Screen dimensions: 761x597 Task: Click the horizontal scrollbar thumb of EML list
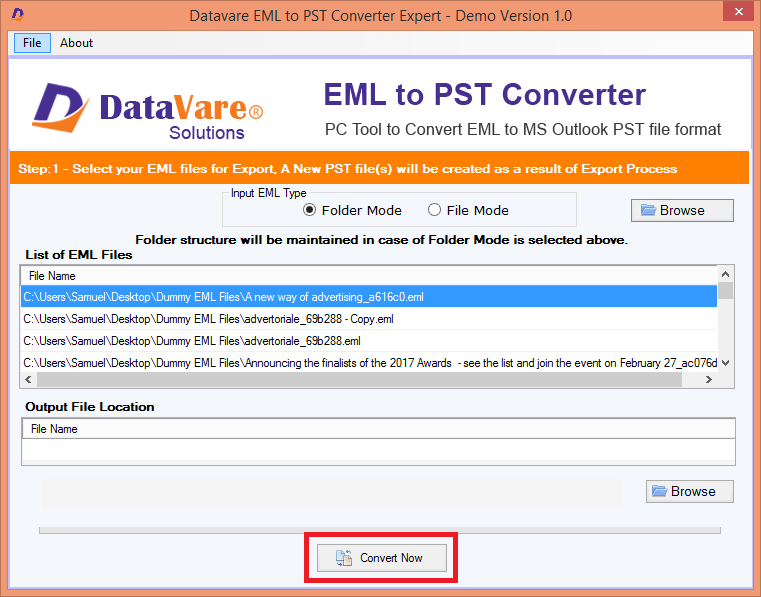pos(360,380)
